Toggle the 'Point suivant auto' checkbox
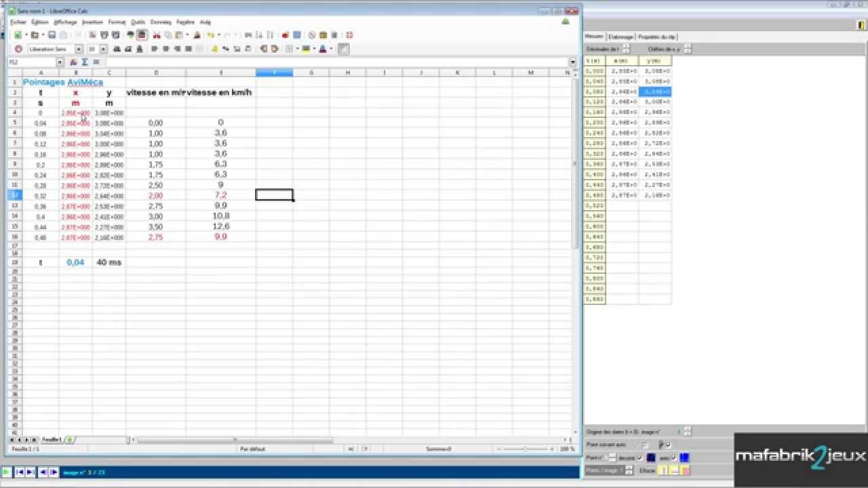This screenshot has width=868, height=488. [x=644, y=445]
